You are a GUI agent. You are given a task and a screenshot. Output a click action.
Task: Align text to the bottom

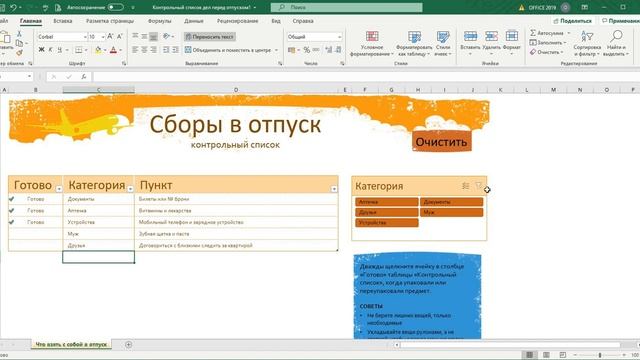153,37
